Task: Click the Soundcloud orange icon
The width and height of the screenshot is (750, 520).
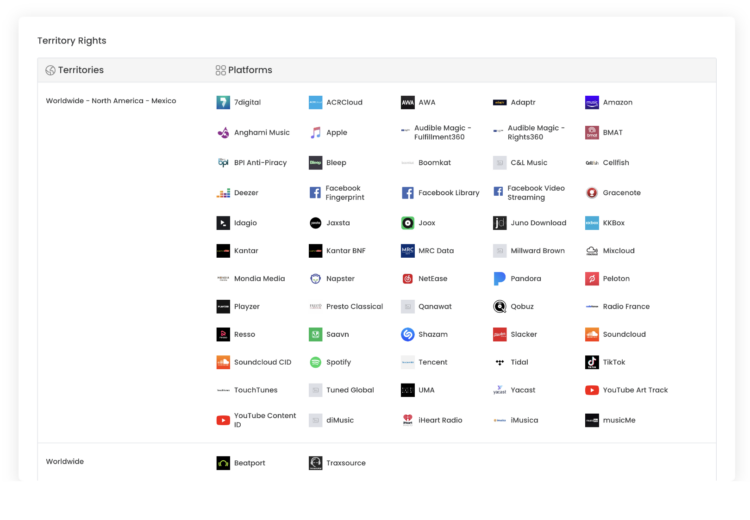Action: pos(592,334)
